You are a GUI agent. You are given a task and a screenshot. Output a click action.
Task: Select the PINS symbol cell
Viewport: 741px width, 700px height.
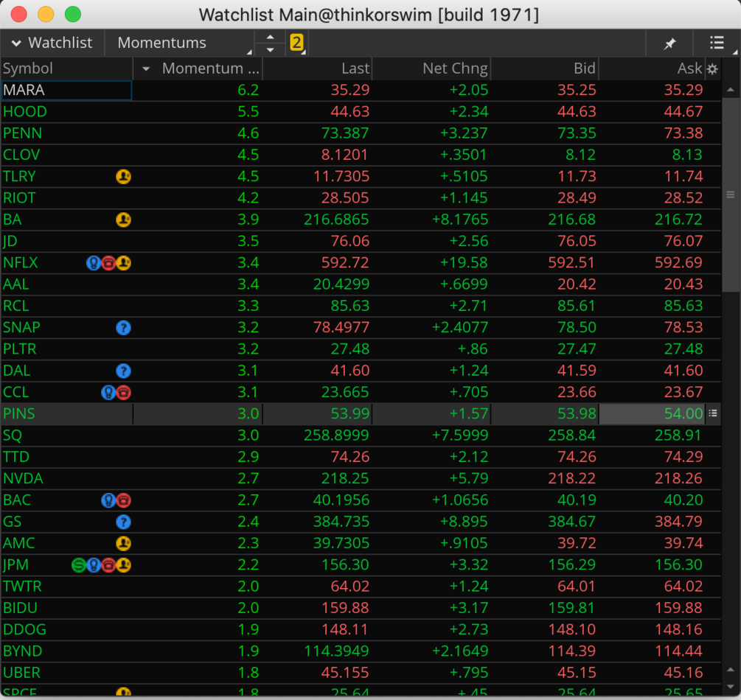66,414
